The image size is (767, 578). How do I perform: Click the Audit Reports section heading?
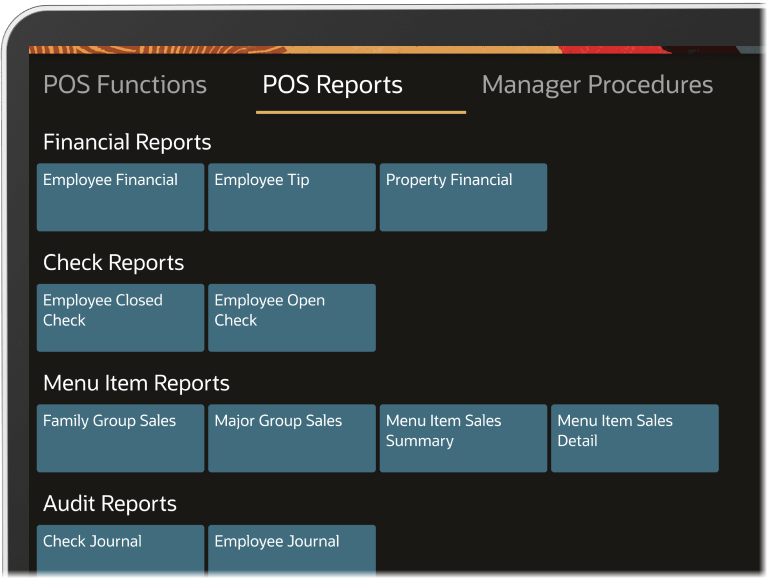(x=110, y=504)
